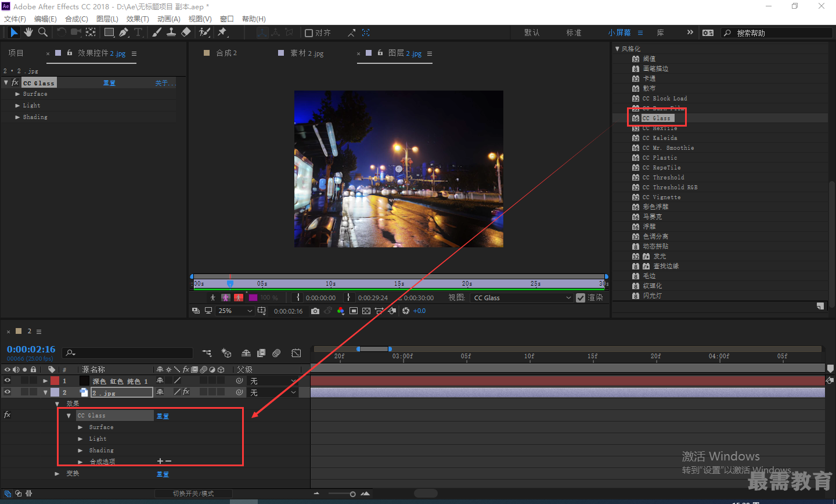
Task: Switch to the 合成 2 viewer tab
Action: click(226, 53)
